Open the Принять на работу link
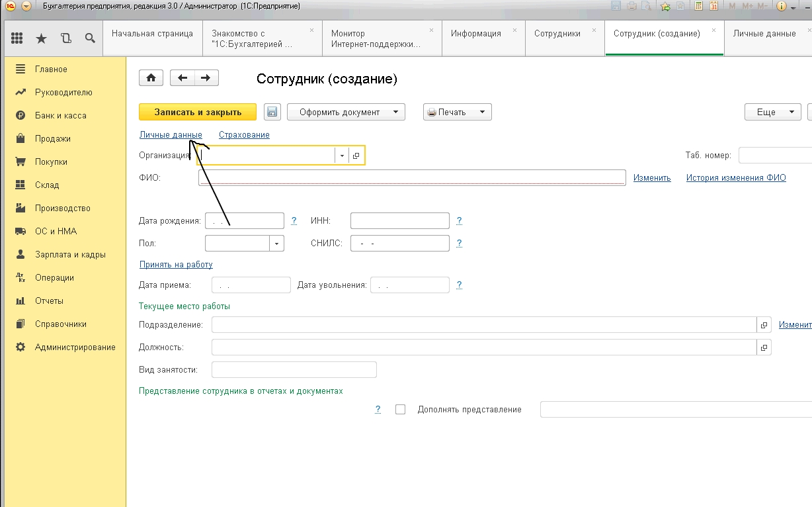The width and height of the screenshot is (812, 507). pos(176,265)
